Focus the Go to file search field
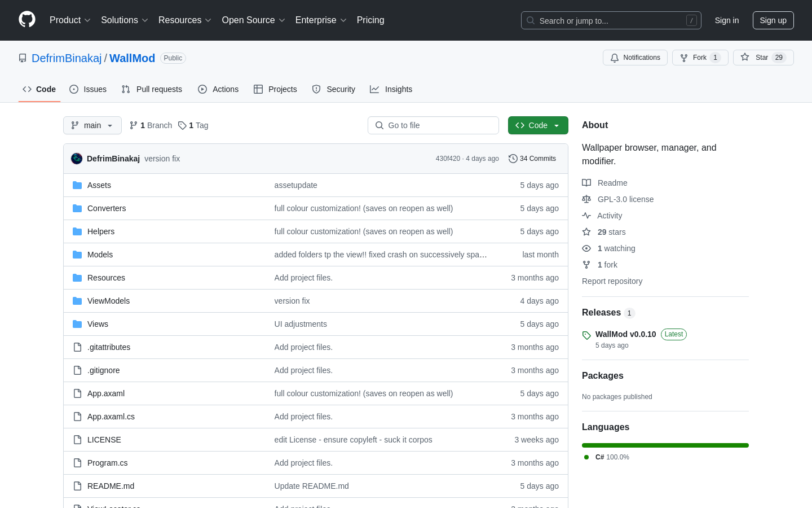812x508 pixels. click(433, 125)
